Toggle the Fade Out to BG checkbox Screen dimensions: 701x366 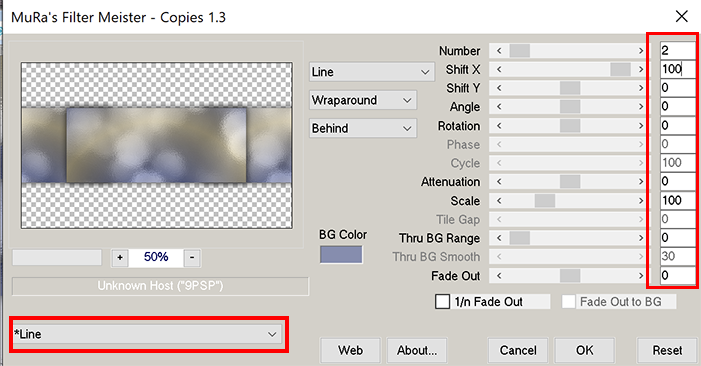568,302
